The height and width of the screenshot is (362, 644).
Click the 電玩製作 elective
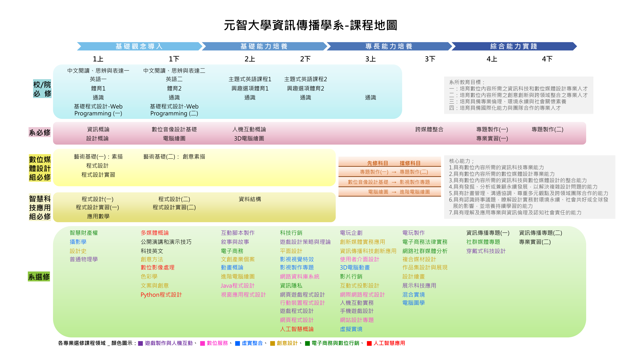tap(413, 233)
